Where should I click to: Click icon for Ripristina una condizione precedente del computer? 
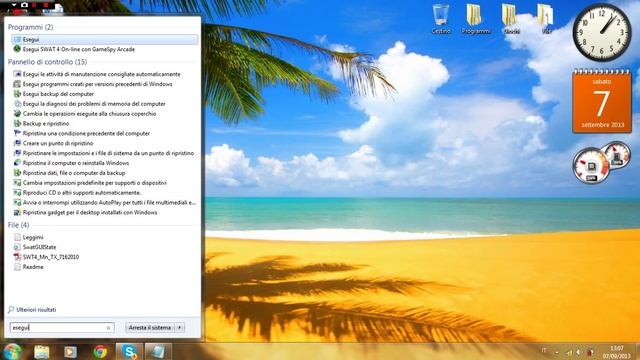click(x=17, y=133)
